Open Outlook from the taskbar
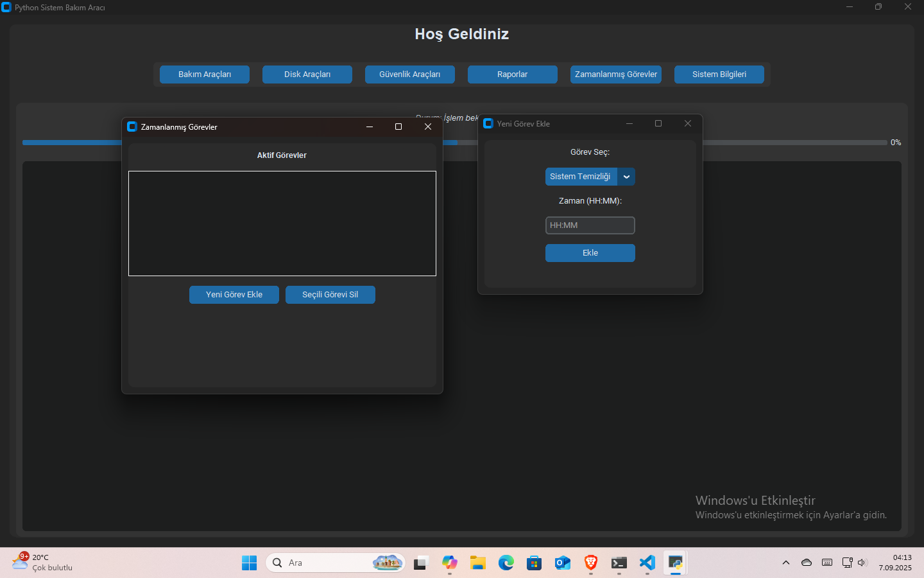924x578 pixels. [563, 563]
